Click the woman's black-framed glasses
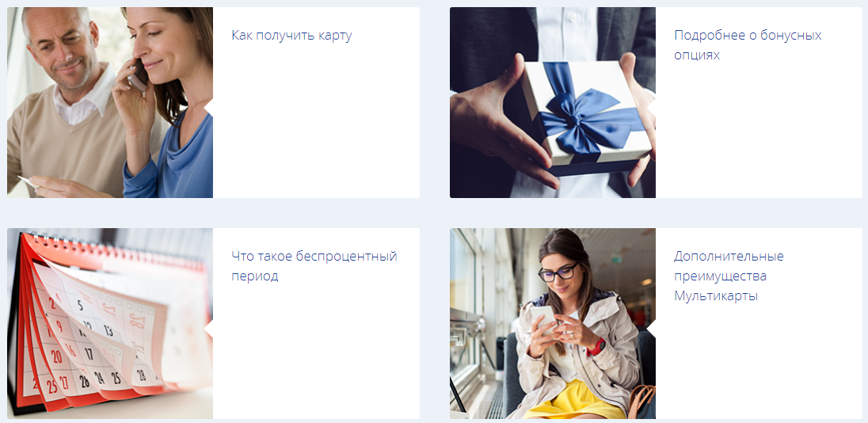The height and width of the screenshot is (423, 868). click(558, 272)
